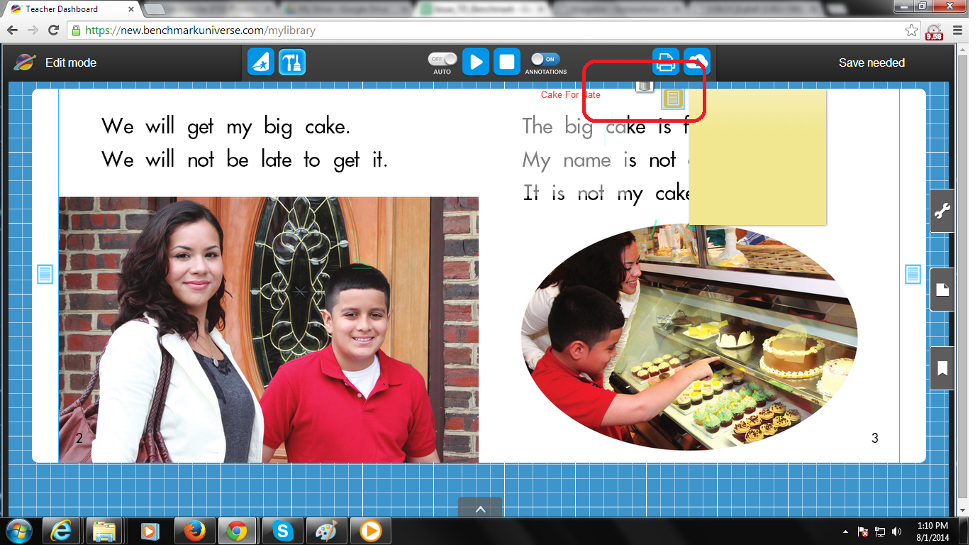Click the 'Edit mode' label

(x=71, y=62)
